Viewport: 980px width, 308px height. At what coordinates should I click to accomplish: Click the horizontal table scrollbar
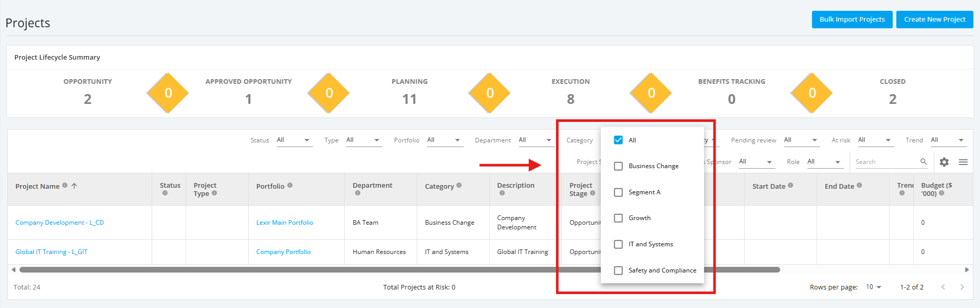pyautogui.click(x=400, y=269)
